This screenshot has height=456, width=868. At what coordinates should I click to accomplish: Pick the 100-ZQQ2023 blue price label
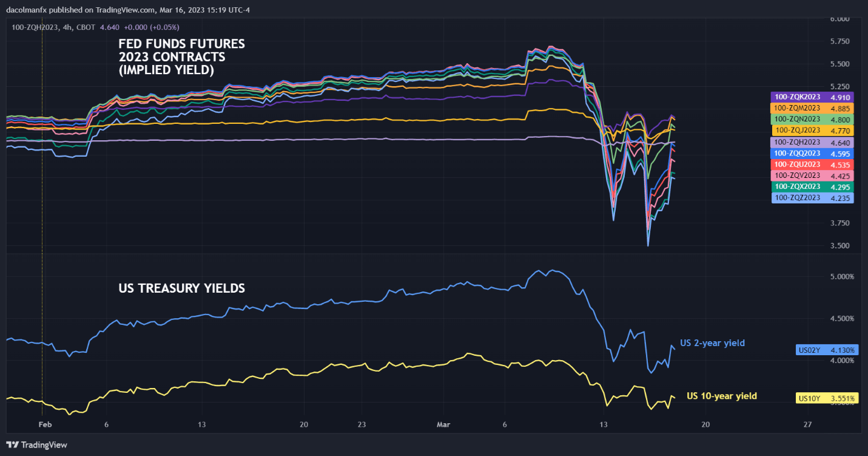[x=812, y=153]
